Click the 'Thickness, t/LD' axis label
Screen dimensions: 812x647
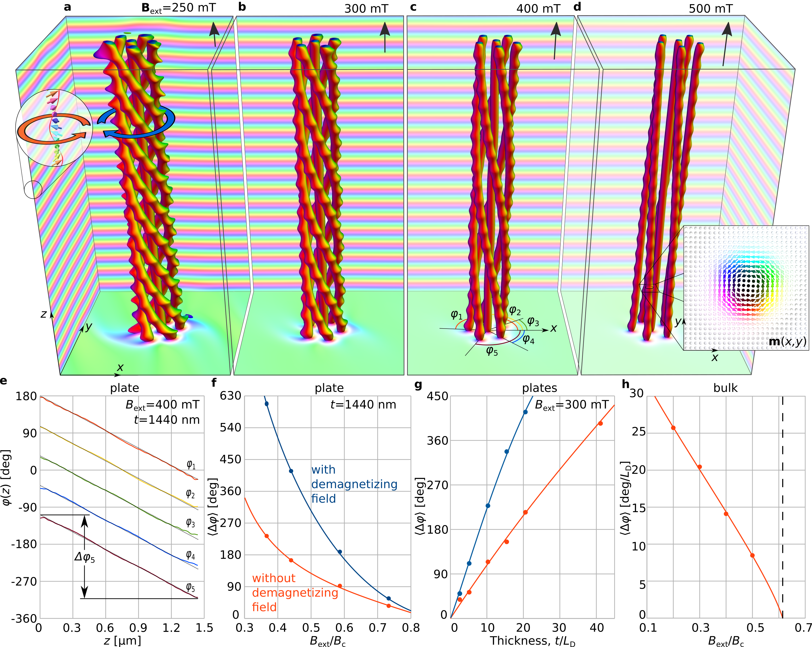[532, 640]
